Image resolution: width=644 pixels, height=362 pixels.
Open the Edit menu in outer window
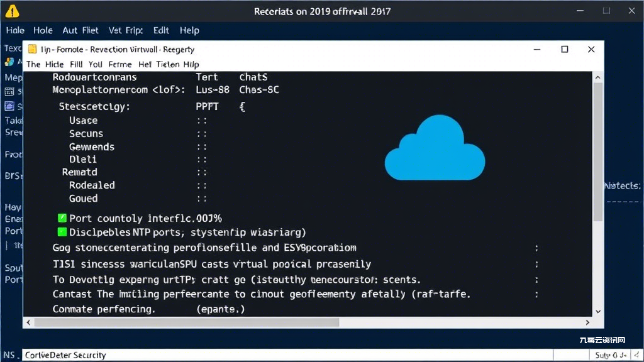(x=161, y=30)
